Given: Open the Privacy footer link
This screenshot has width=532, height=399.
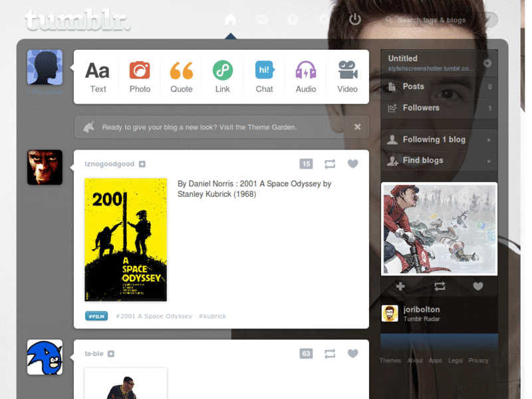Looking at the screenshot, I should 478,360.
